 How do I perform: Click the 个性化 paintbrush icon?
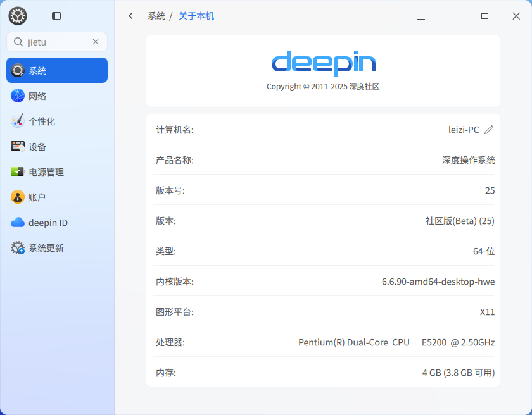tap(18, 121)
